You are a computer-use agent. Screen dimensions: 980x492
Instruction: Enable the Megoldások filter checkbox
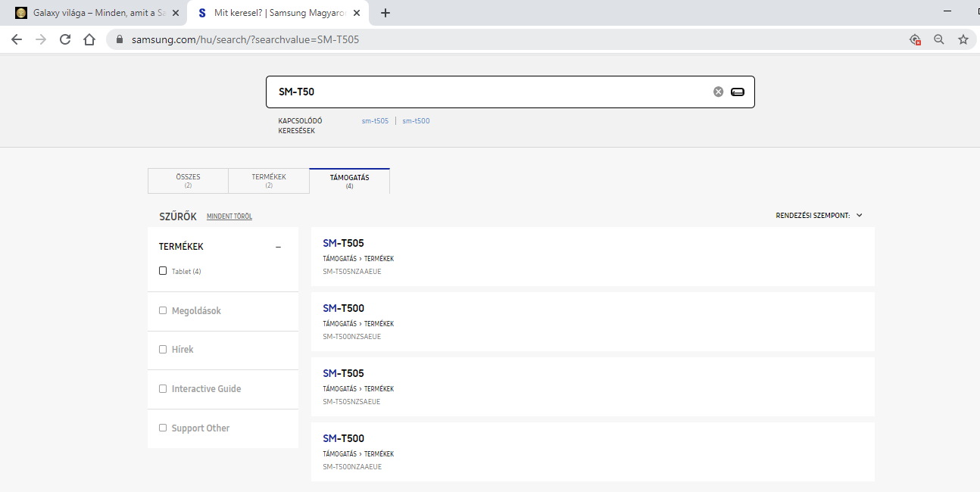tap(163, 310)
